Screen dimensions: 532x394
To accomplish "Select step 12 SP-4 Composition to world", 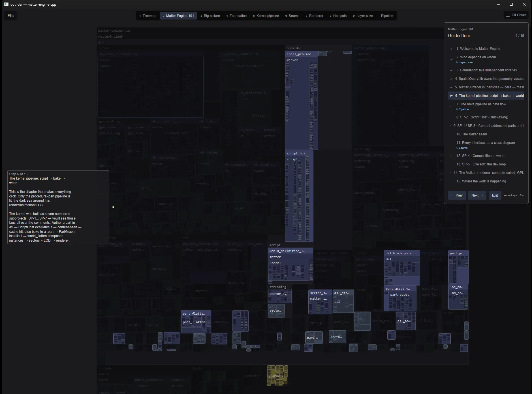I will point(486,156).
